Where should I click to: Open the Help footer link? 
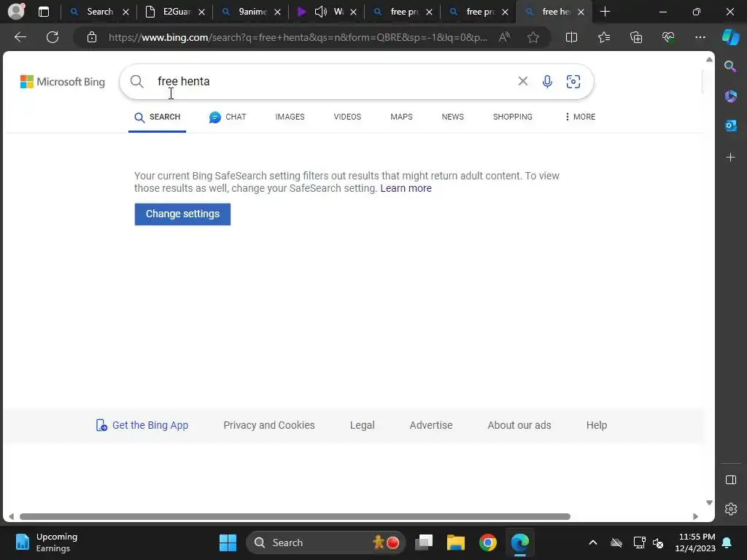coord(597,425)
